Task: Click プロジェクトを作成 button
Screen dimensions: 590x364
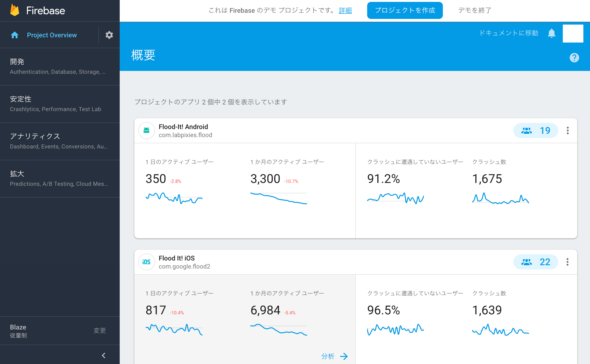Action: tap(405, 10)
